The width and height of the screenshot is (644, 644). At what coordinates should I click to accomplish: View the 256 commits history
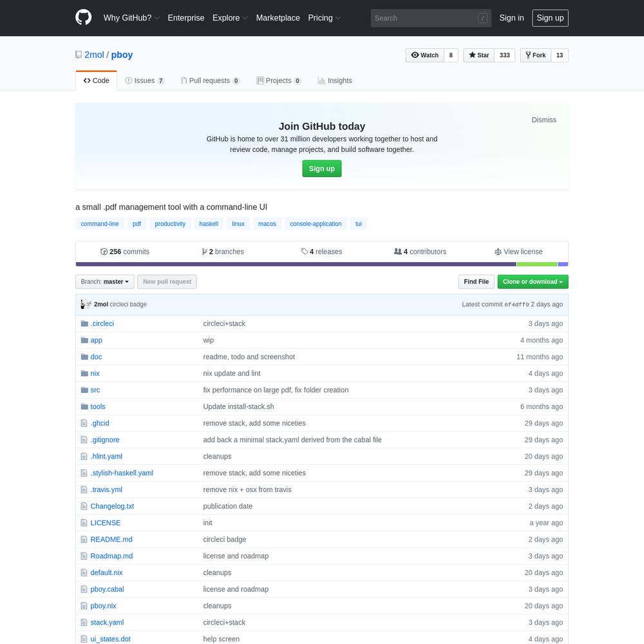125,252
